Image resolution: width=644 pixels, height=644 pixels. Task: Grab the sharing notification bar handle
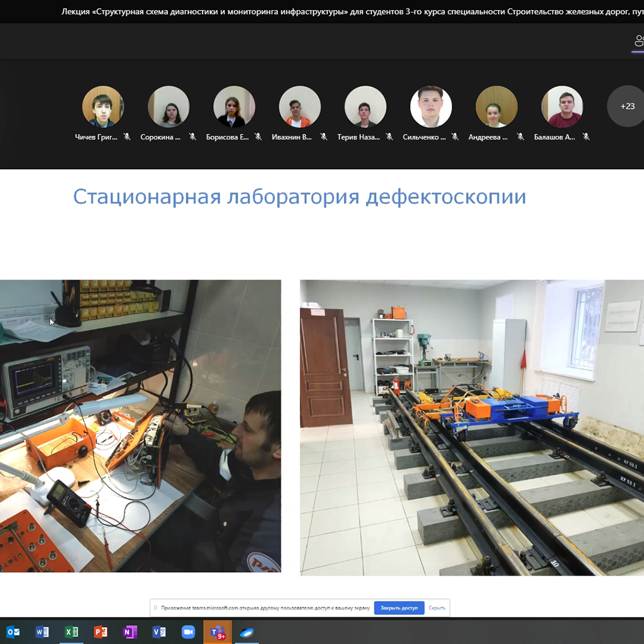(x=155, y=608)
